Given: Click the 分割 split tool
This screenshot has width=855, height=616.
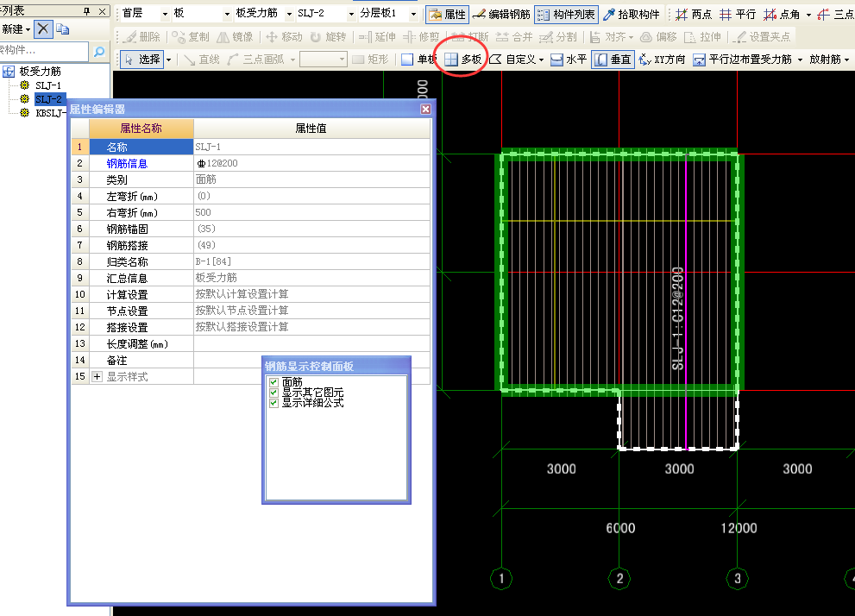Looking at the screenshot, I should coord(558,36).
